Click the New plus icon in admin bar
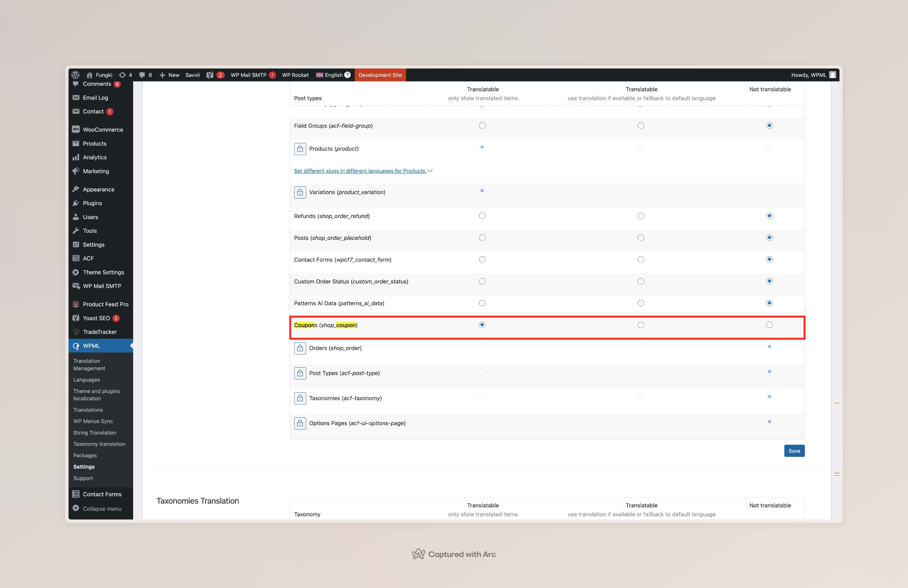Viewport: 908px width, 588px height. click(162, 75)
